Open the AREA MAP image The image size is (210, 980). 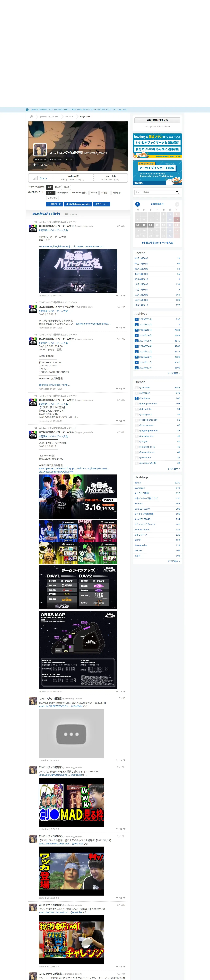click(x=78, y=650)
